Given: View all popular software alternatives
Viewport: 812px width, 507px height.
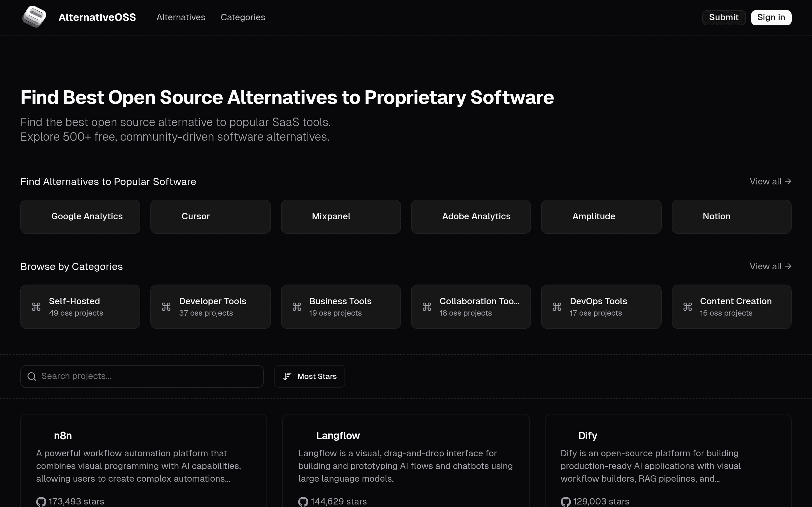Looking at the screenshot, I should tap(770, 181).
